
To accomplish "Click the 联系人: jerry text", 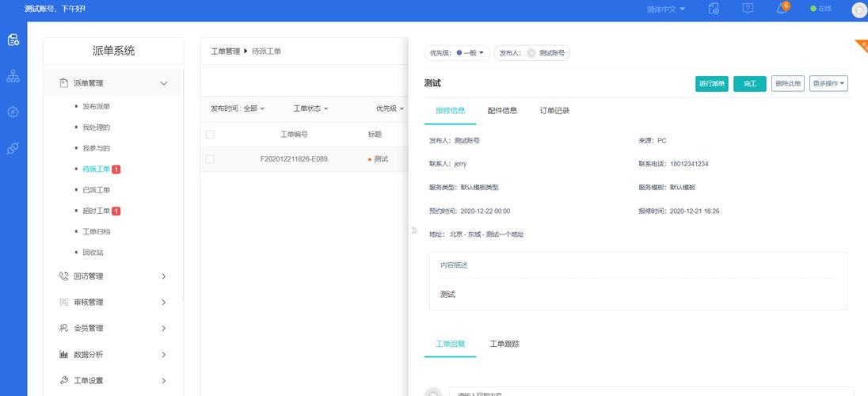I will 447,164.
